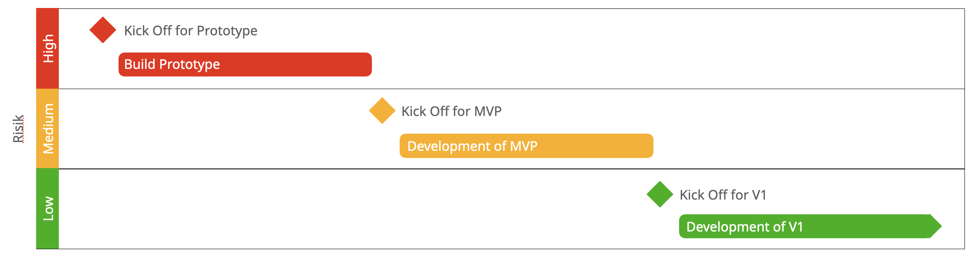The width and height of the screenshot is (980, 258).
Task: Click the divider line between High and Medium lanes
Action: (x=504, y=89)
